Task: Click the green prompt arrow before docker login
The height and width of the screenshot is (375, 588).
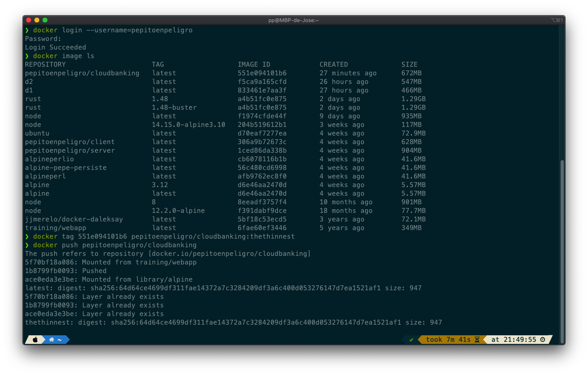Action: 27,30
